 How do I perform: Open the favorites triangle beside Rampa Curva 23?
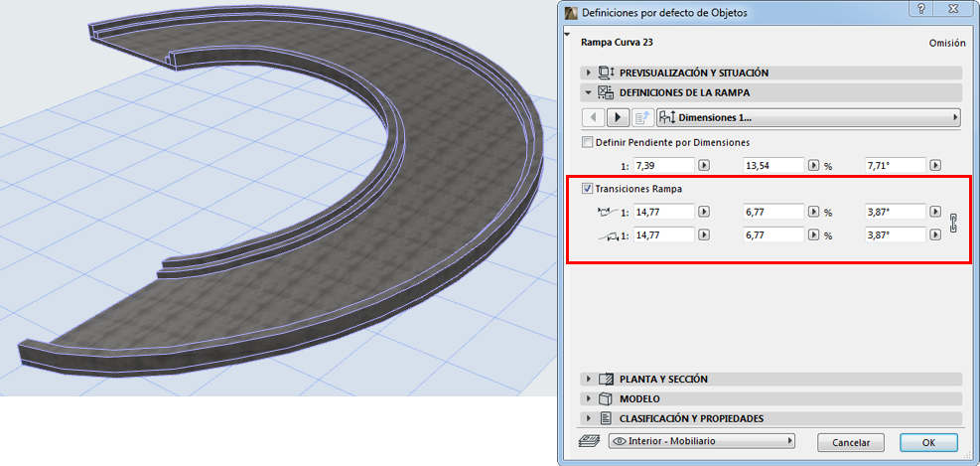point(566,35)
